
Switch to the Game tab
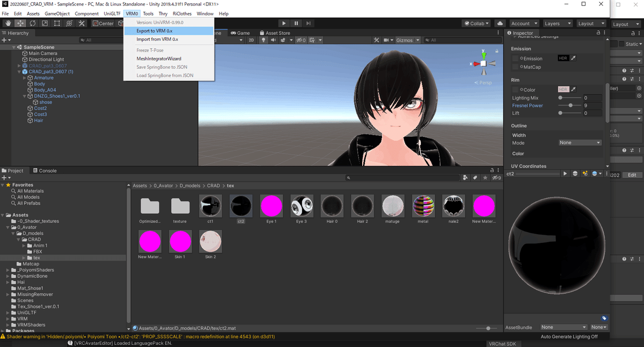[x=240, y=33]
